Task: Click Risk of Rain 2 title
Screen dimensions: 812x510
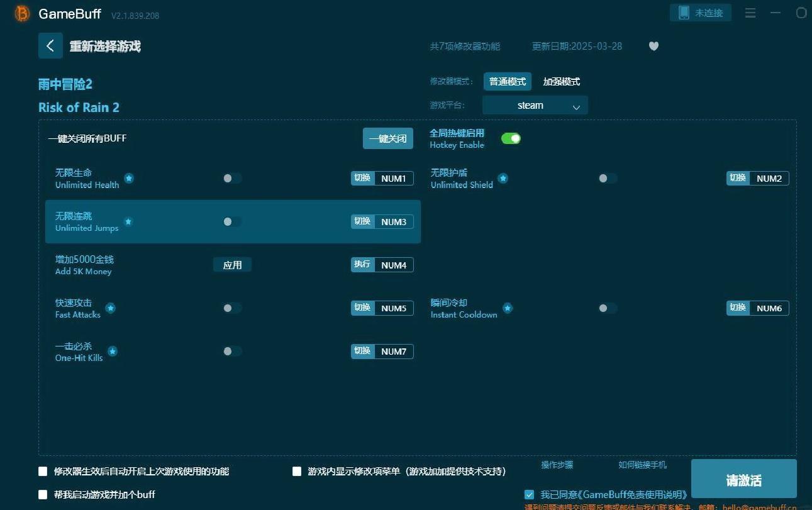Action: coord(79,108)
